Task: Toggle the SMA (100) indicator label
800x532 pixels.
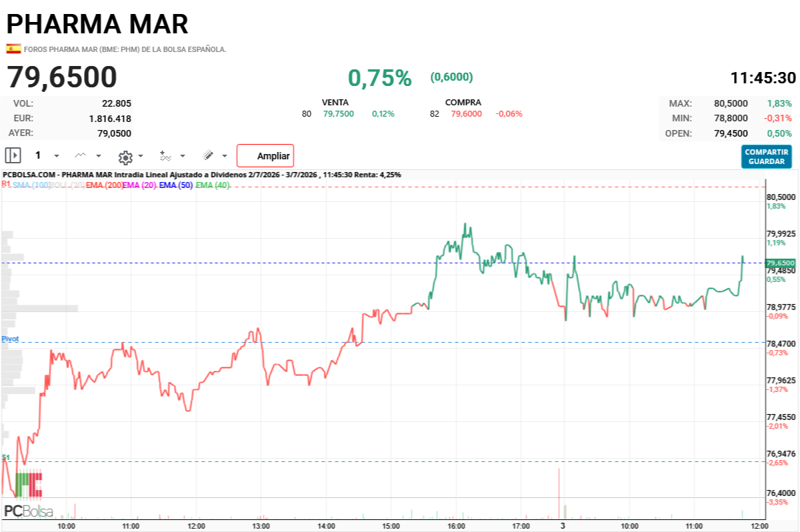Action: pos(32,185)
